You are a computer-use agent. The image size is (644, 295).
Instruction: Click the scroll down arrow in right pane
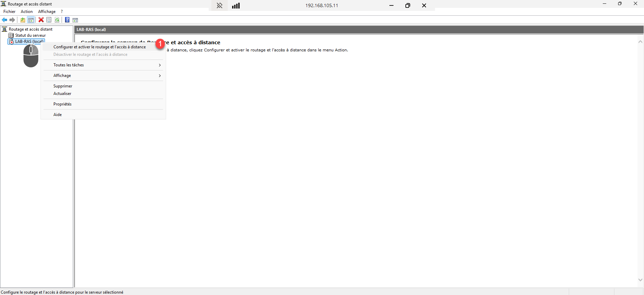coord(640,280)
